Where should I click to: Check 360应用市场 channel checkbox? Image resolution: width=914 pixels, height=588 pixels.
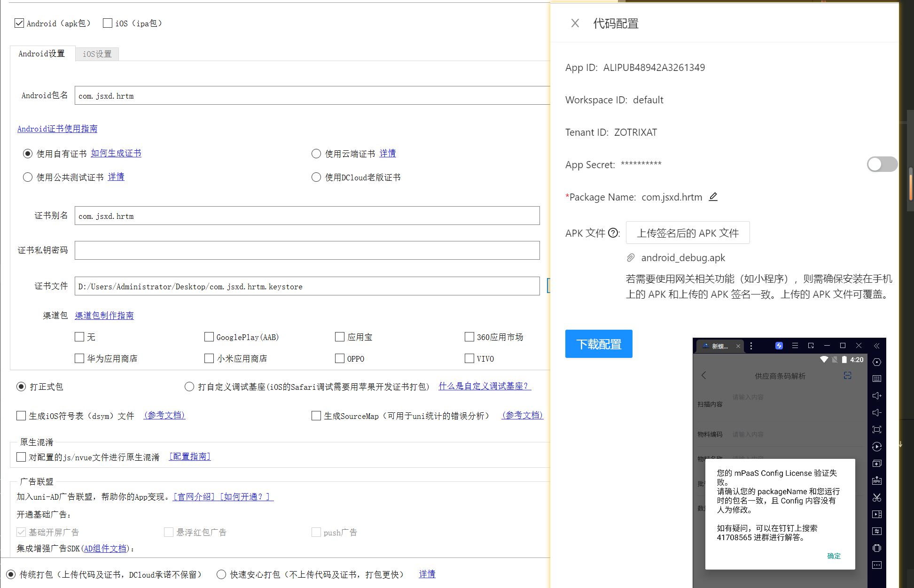469,337
